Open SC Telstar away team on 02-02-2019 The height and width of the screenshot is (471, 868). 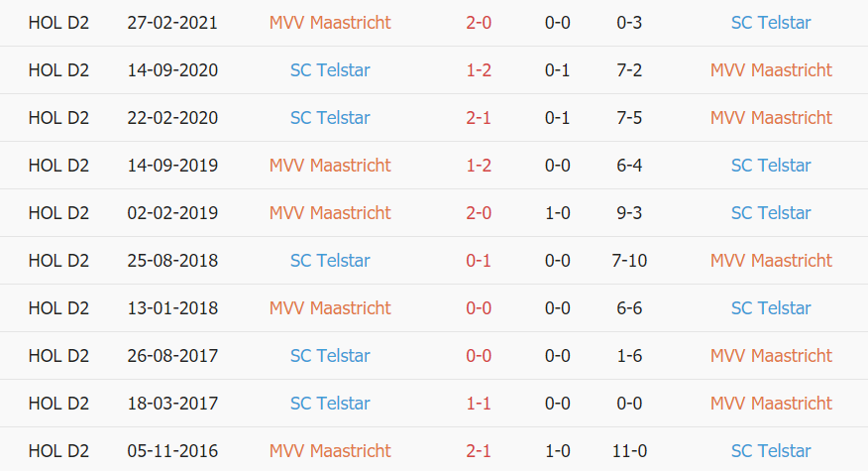(771, 213)
